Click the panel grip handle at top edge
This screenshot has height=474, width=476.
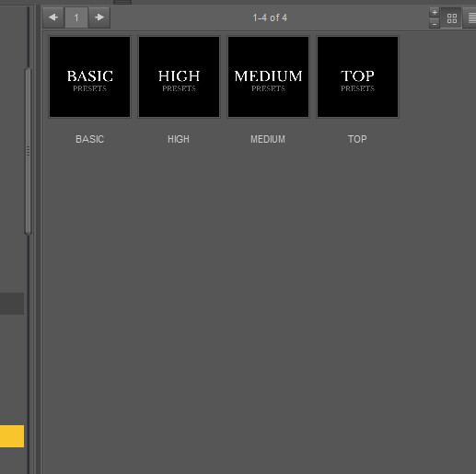pyautogui.click(x=122, y=2)
